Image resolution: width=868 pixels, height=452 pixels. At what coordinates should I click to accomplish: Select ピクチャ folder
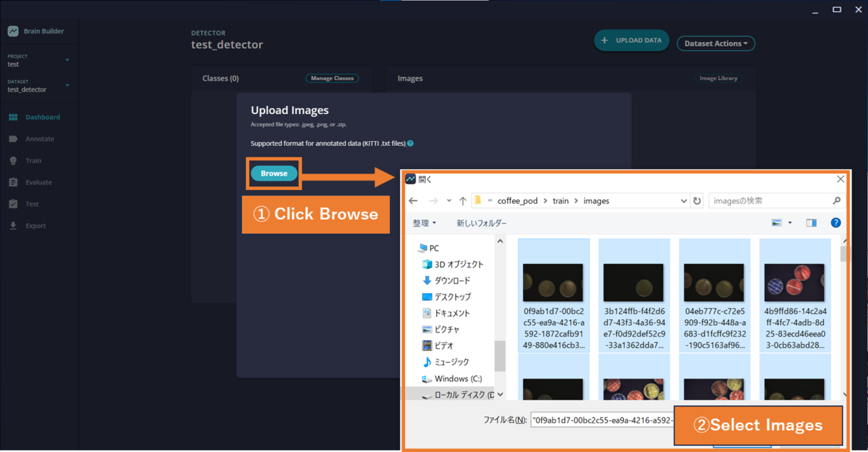click(441, 330)
